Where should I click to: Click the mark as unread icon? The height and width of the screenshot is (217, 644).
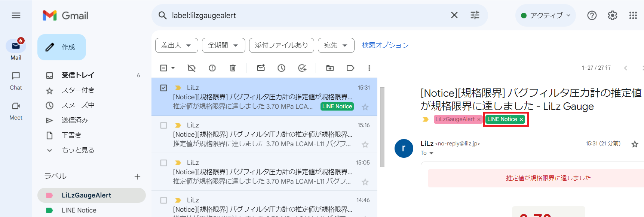pos(261,68)
